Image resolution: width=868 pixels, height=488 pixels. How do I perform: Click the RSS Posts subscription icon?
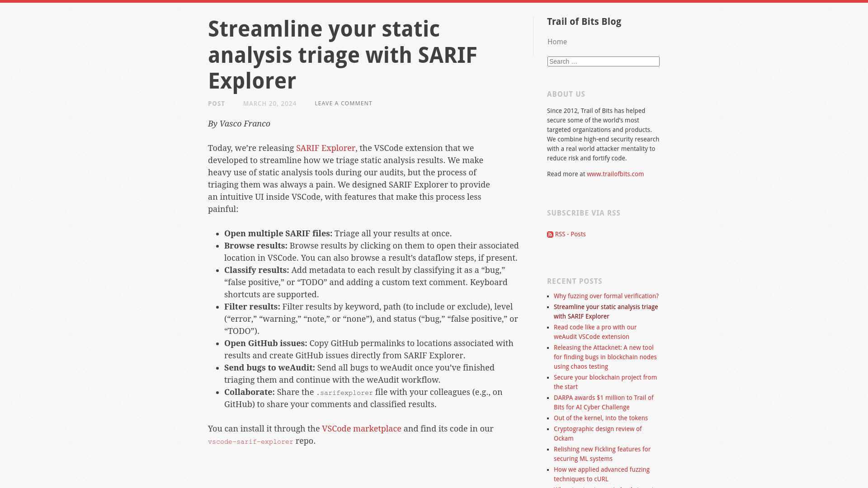tap(550, 234)
